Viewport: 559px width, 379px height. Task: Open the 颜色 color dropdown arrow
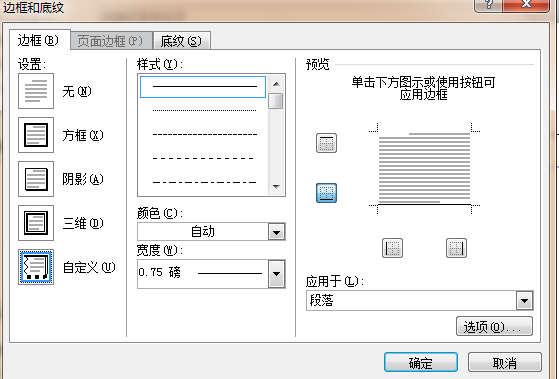click(x=276, y=232)
